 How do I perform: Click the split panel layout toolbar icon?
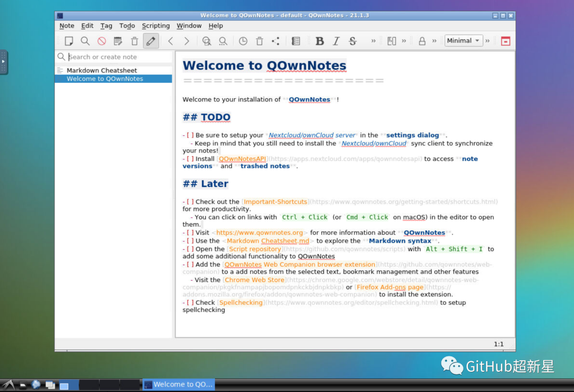click(x=392, y=41)
